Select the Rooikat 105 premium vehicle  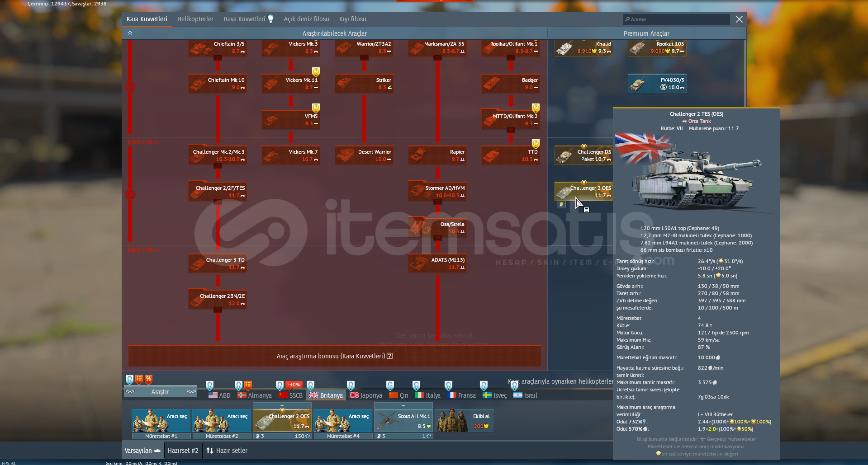pos(657,47)
